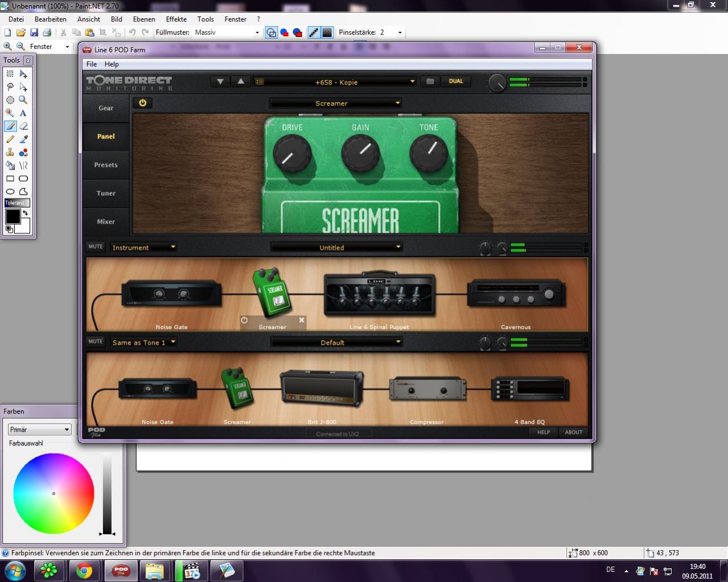Switch to the Gear tab
Screen dimensions: 728x582
(106, 108)
